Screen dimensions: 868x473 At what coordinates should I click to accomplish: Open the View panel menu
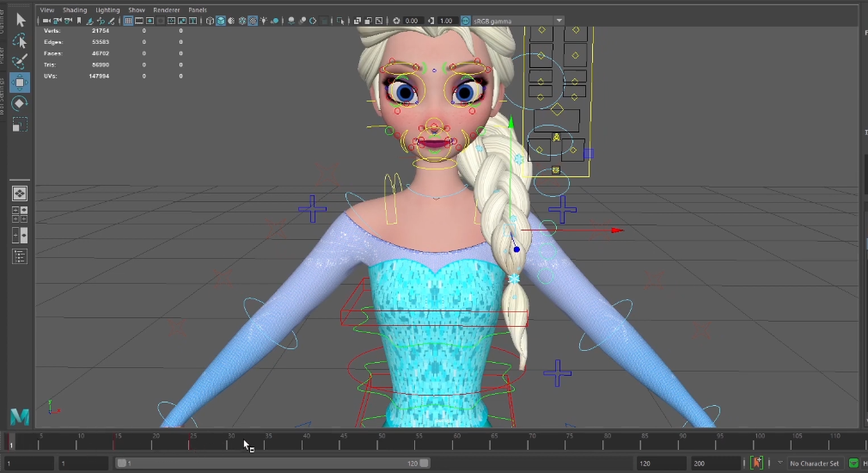47,10
